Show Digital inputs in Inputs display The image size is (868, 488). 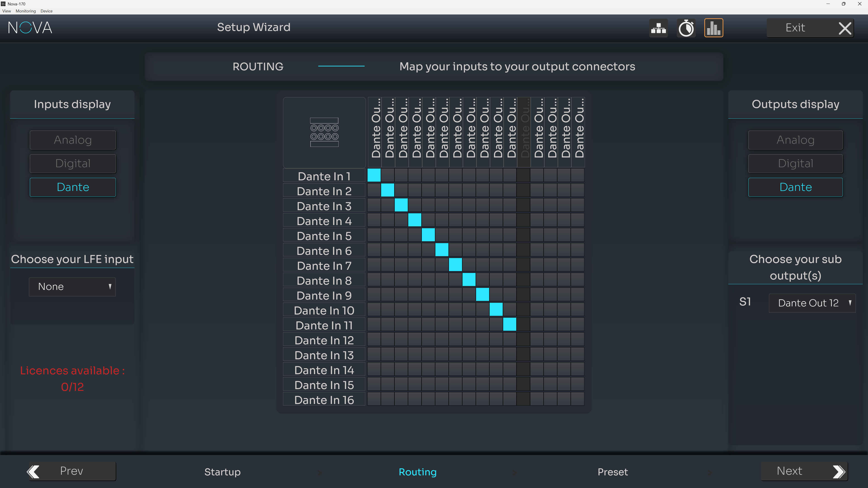[73, 163]
